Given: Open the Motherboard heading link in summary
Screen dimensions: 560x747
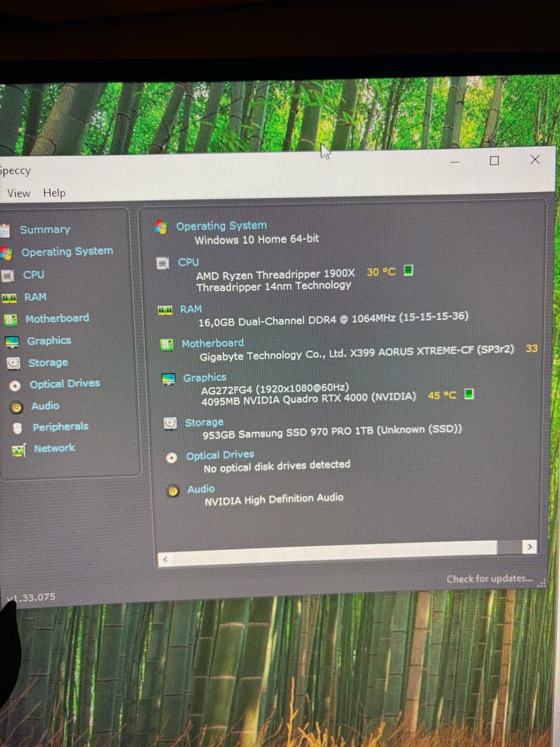Looking at the screenshot, I should [213, 343].
